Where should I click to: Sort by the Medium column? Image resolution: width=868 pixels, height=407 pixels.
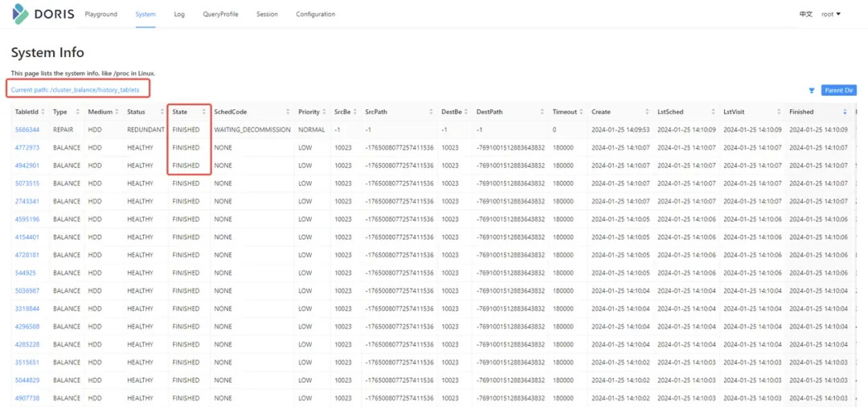[x=117, y=112]
